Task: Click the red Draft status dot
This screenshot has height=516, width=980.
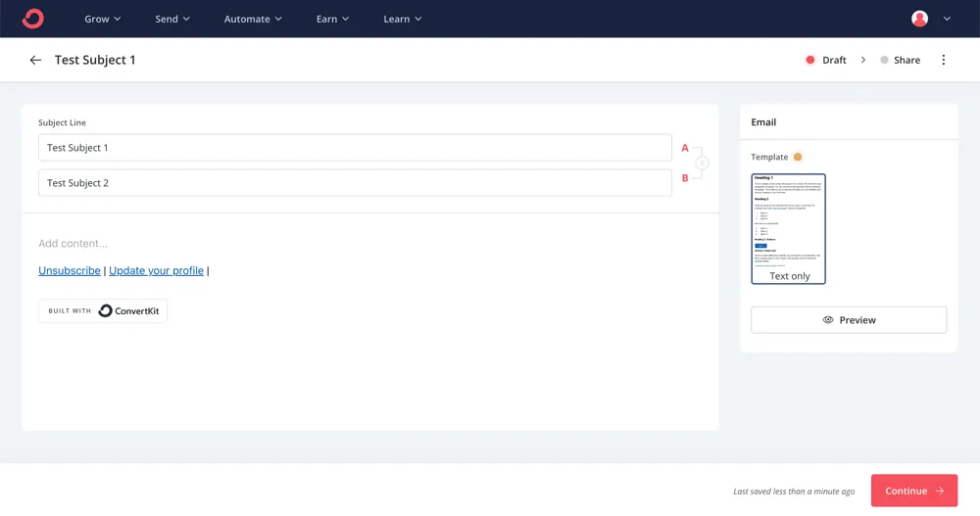Action: [x=810, y=60]
